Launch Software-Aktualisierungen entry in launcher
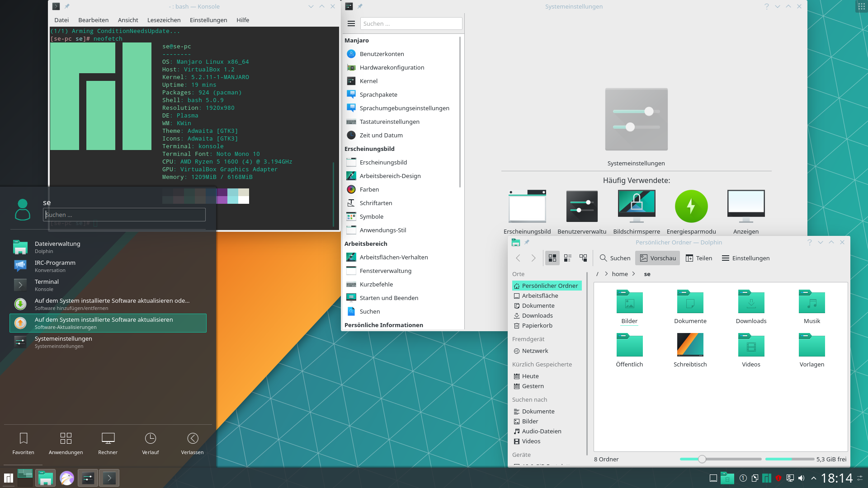 tap(108, 323)
